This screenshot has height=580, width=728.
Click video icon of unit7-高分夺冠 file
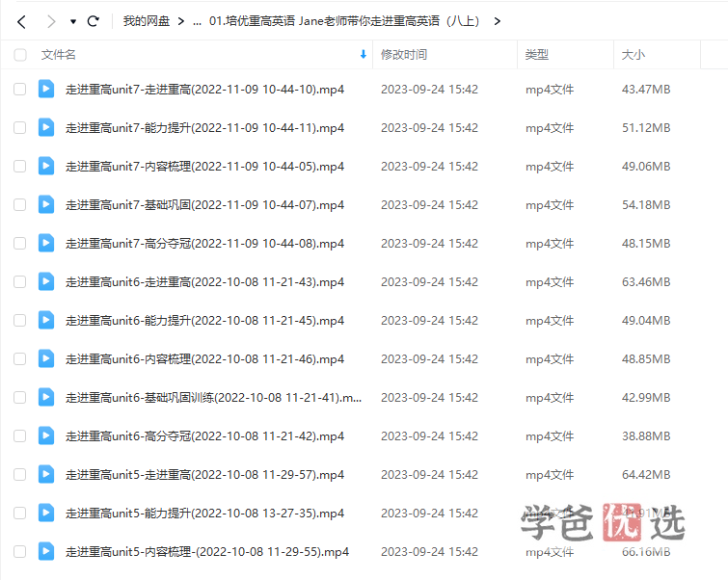(46, 243)
